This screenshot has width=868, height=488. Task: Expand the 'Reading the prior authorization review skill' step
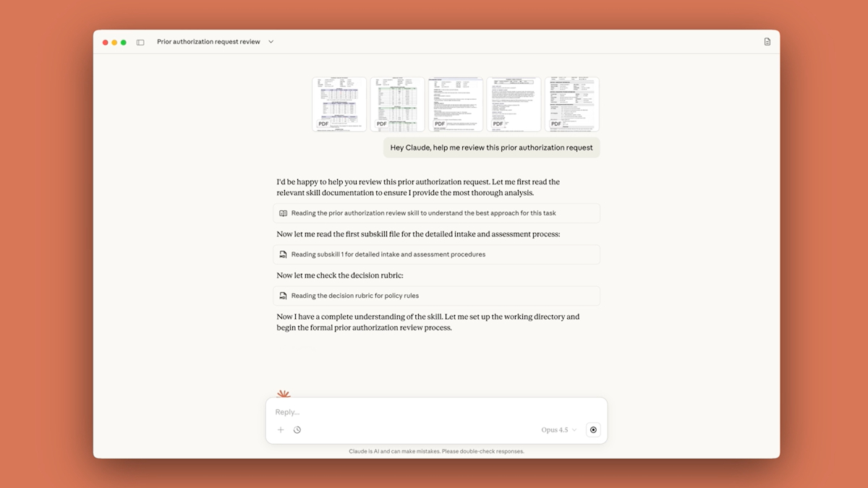tap(423, 213)
